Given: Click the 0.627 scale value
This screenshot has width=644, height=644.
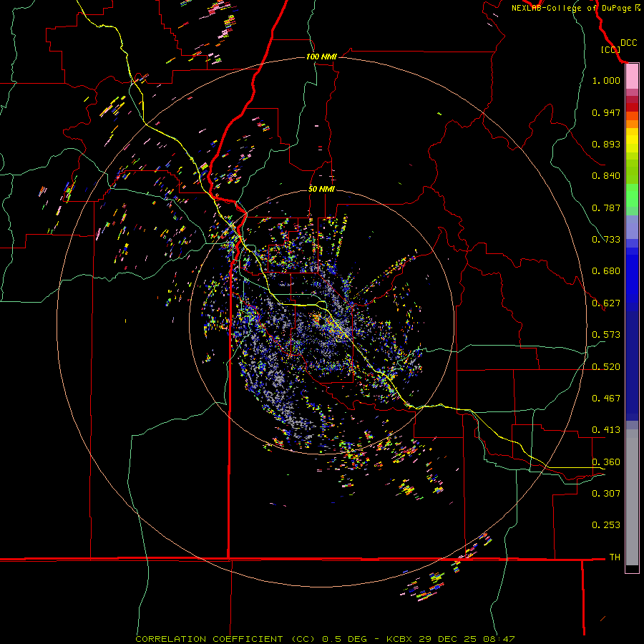Looking at the screenshot, I should [x=606, y=303].
